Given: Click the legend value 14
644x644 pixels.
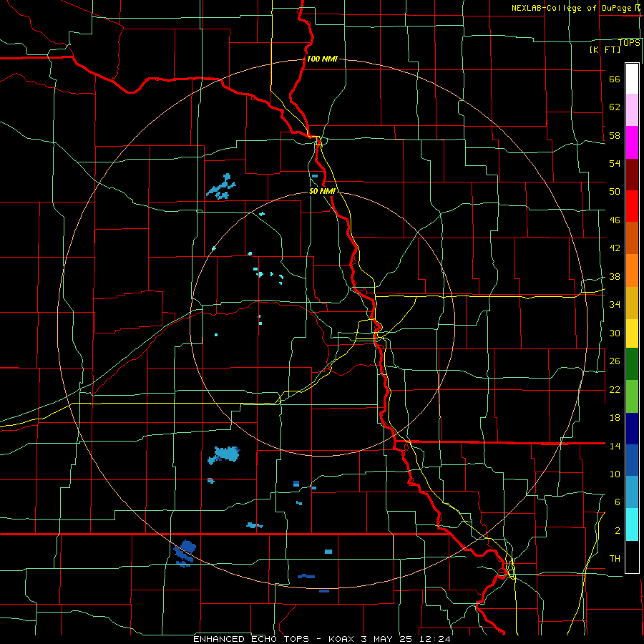Looking at the screenshot, I should [615, 446].
